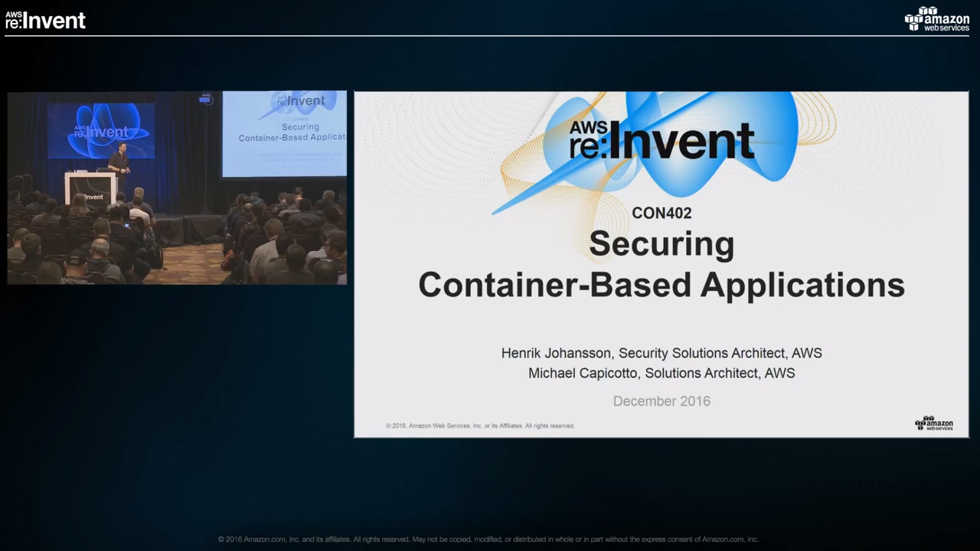The image size is (980, 551).
Task: Click the CON402 session code
Action: (x=661, y=214)
